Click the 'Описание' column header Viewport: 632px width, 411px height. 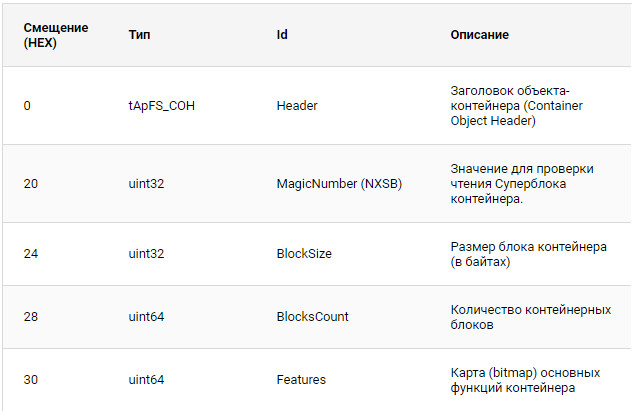tap(480, 35)
